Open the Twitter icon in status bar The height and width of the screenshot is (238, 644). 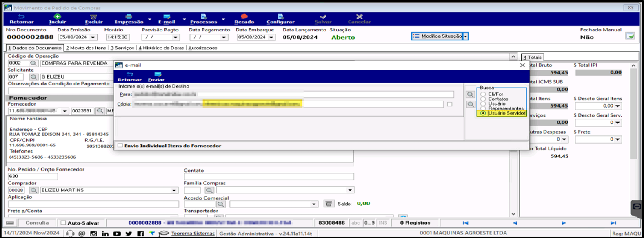point(129,234)
